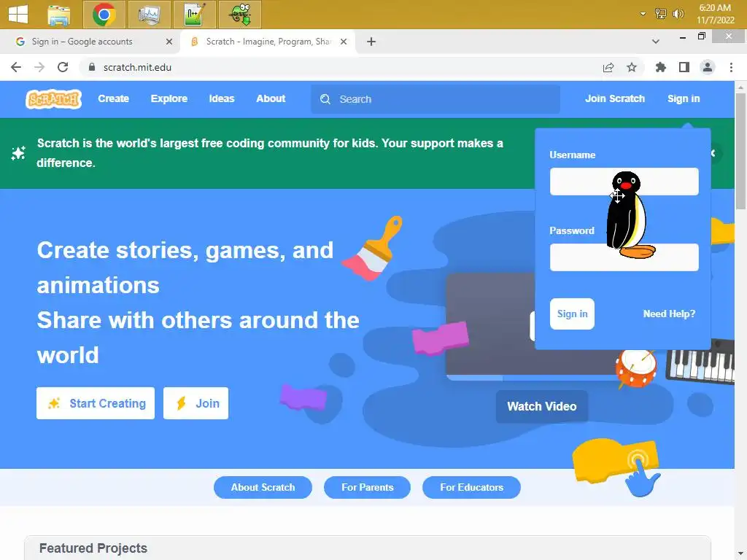The width and height of the screenshot is (747, 560).
Task: Close the Scratch tab
Action: (344, 42)
